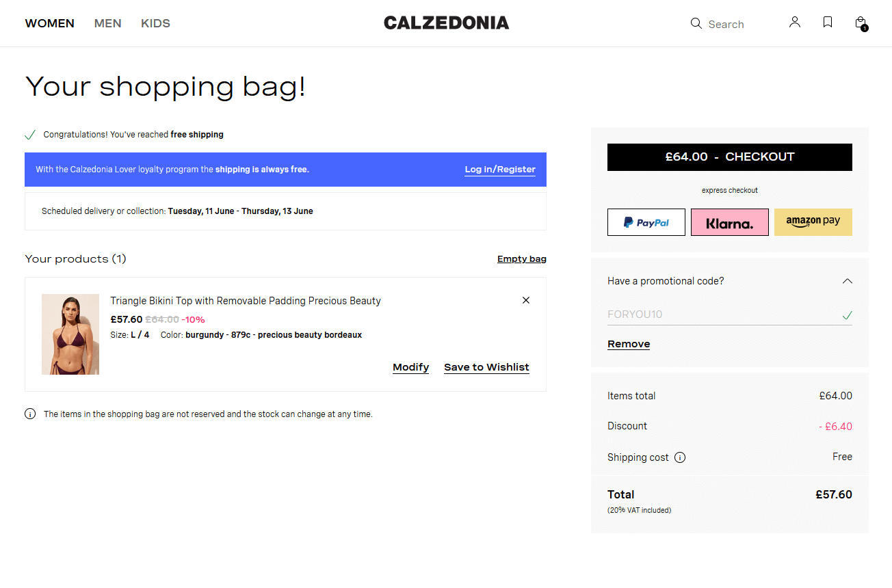This screenshot has height=588, width=892.
Task: Switch to the MEN section
Action: pos(107,23)
